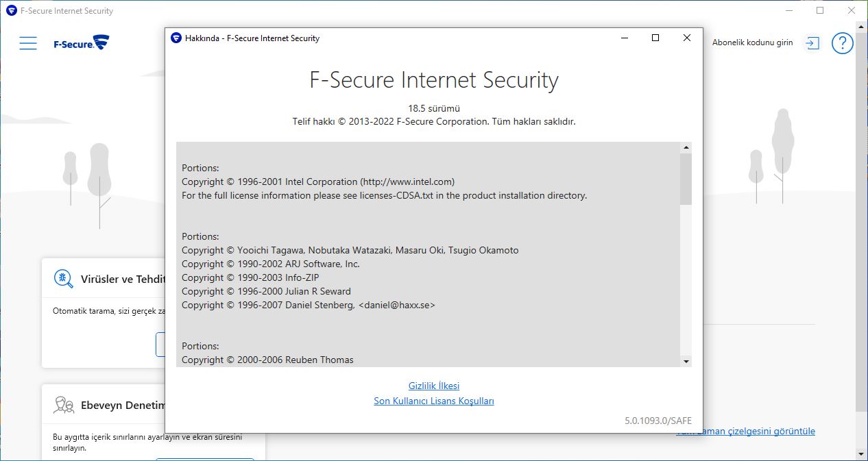Click main window scrollbar down arrow
Viewport: 868px width, 461px height.
862,454
